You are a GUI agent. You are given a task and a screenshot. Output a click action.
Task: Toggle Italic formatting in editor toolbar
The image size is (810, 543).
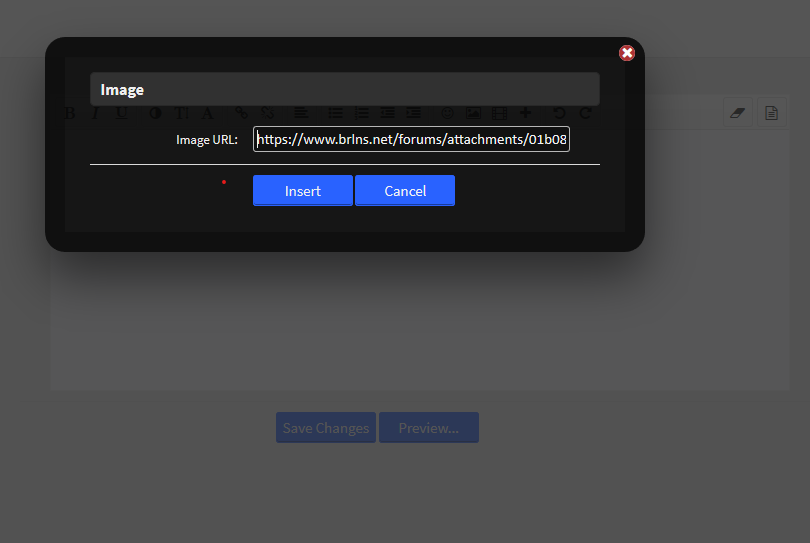pyautogui.click(x=95, y=113)
